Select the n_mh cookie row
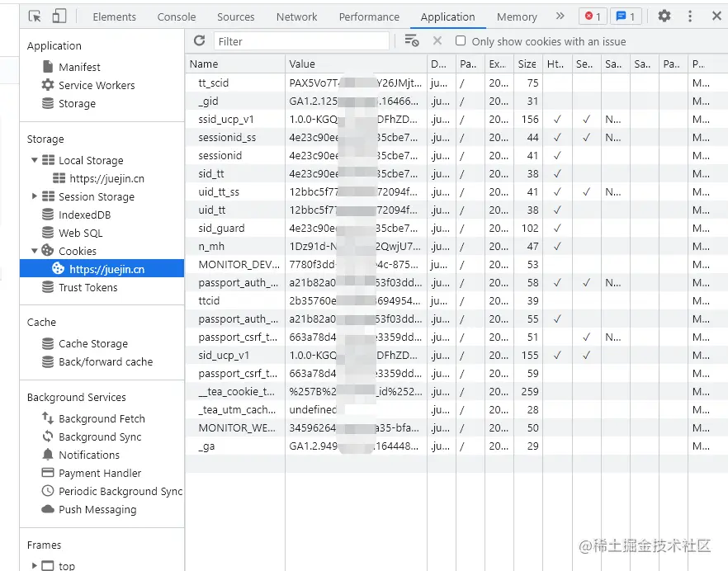The image size is (728, 571). [x=456, y=246]
